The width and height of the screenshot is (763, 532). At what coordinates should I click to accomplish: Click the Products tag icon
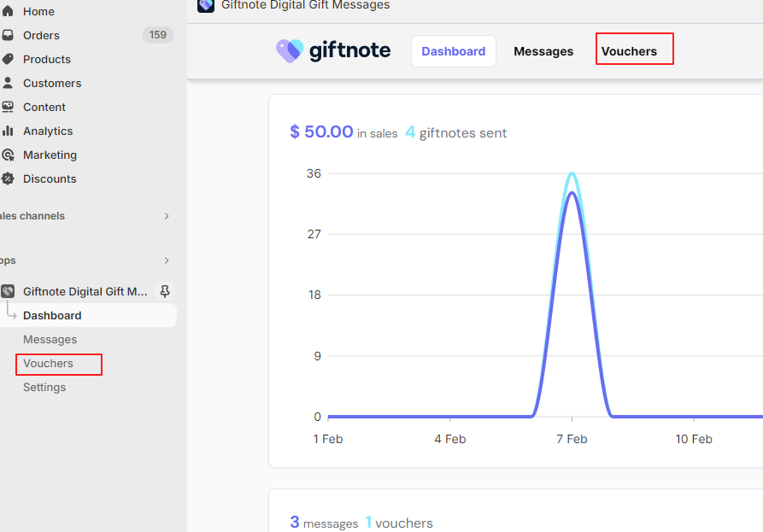click(x=8, y=59)
